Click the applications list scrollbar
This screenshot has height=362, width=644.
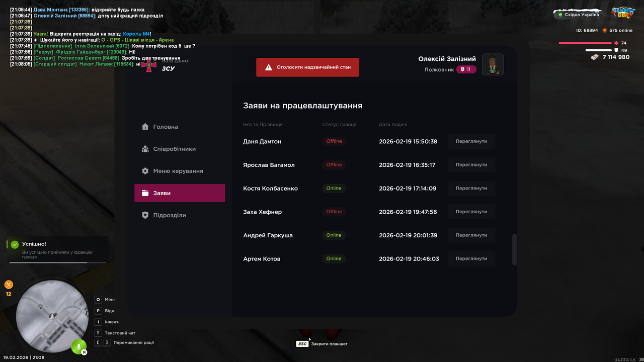[x=514, y=249]
